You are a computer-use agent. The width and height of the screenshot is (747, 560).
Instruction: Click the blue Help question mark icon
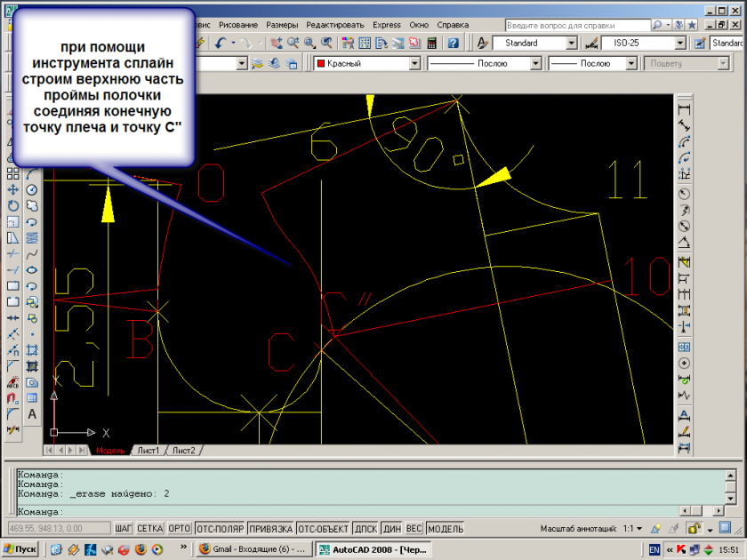pyautogui.click(x=453, y=43)
